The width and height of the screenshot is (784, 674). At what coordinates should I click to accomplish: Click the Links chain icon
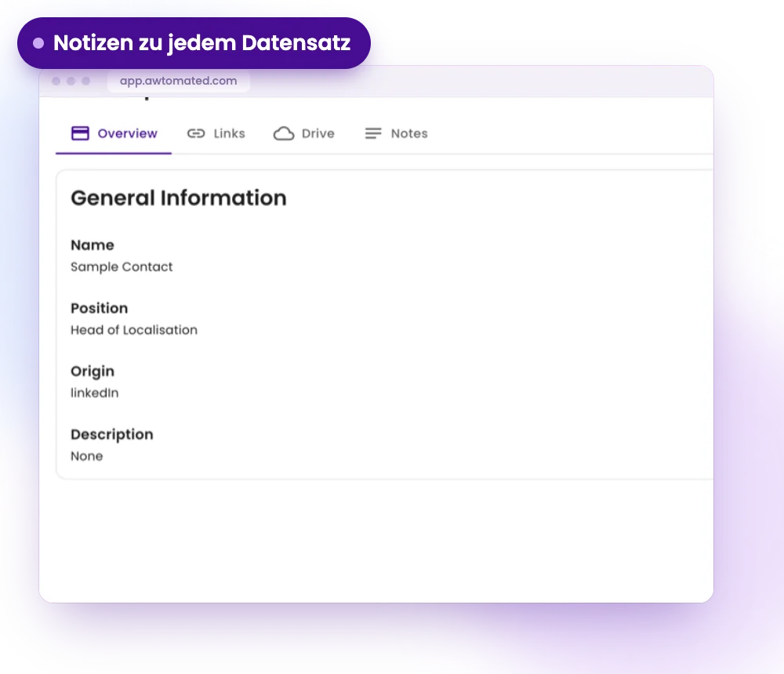tap(196, 133)
